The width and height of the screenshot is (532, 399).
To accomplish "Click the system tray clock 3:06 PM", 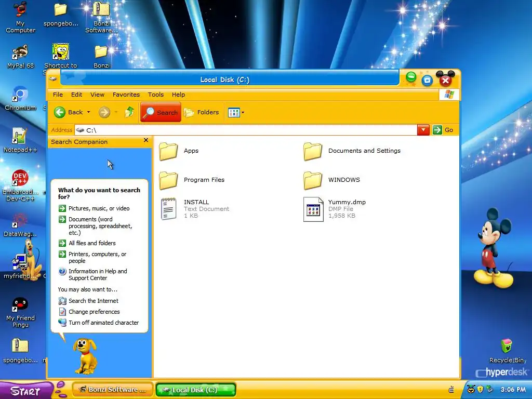I will tap(513, 390).
